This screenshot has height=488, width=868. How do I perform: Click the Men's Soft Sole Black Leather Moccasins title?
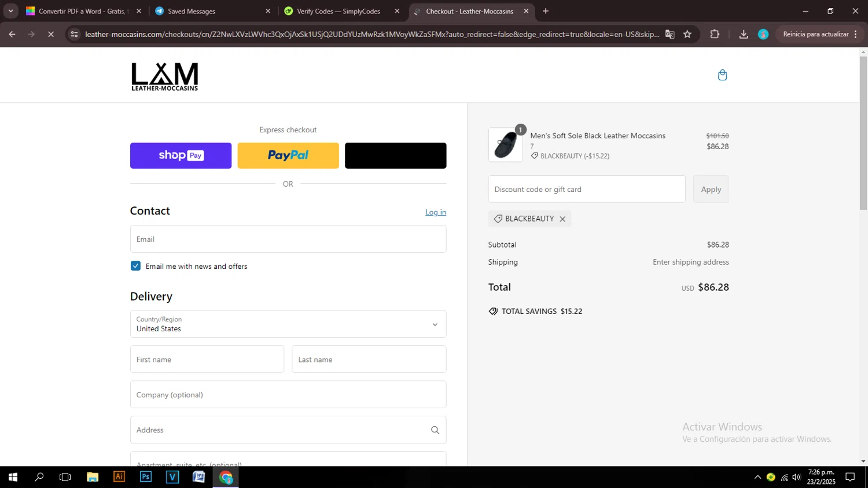[598, 136]
